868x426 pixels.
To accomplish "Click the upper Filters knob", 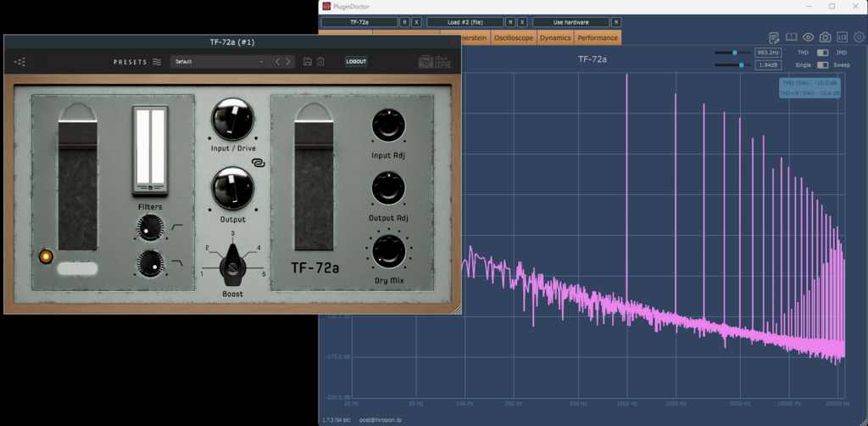I will click(150, 228).
